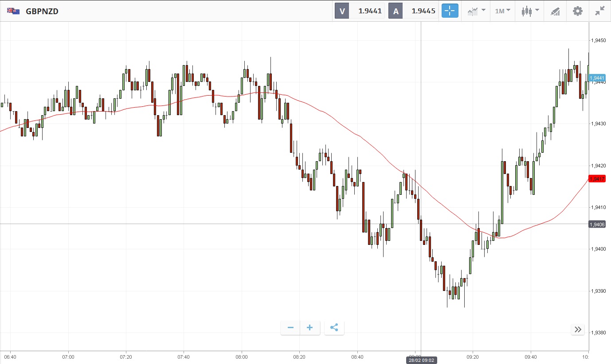Zoom in the chart with plus button
Viewport: 611px width, 364px height.
pyautogui.click(x=310, y=328)
